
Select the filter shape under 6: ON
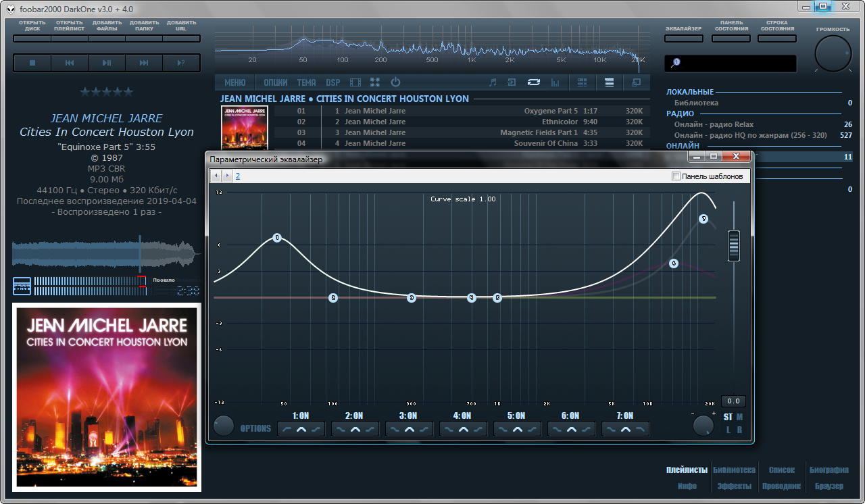click(x=572, y=429)
